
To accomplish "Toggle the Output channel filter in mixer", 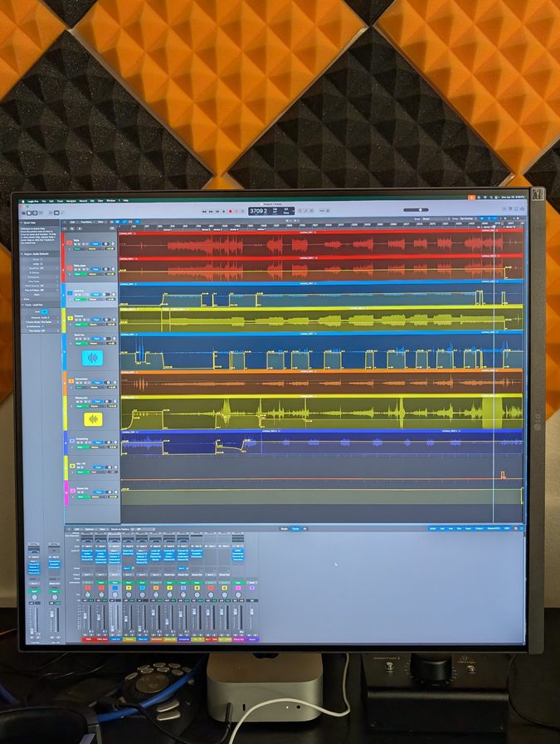I will click(x=480, y=528).
